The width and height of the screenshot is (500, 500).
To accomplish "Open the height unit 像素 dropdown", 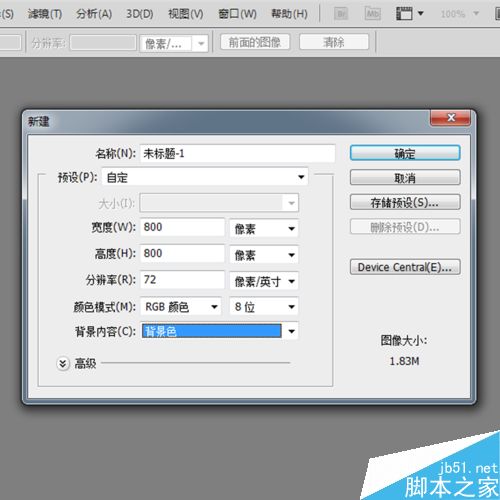I will (x=264, y=255).
